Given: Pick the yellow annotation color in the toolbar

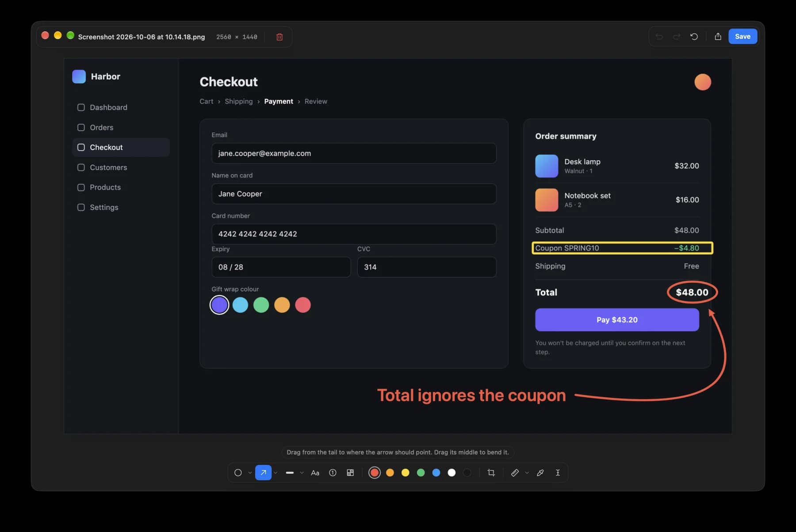Looking at the screenshot, I should coord(405,473).
